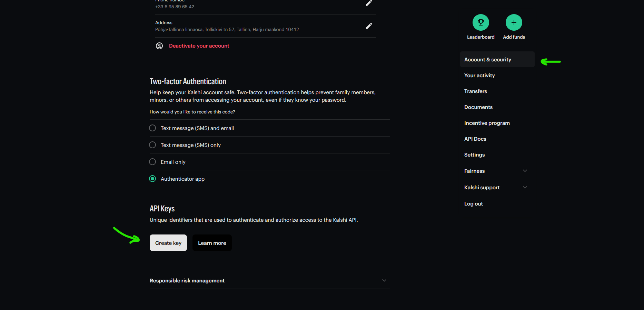Click the Add funds plus icon
644x310 pixels.
tap(514, 23)
